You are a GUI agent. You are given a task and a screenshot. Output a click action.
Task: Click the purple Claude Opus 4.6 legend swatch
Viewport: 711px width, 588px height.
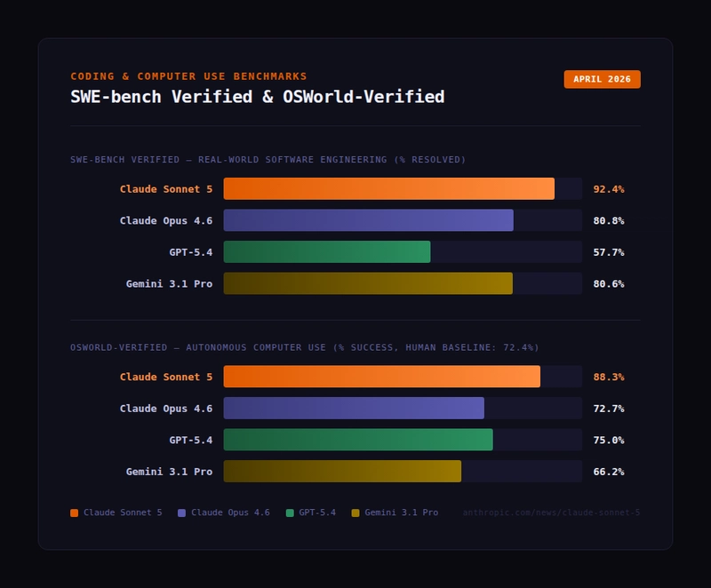pos(182,513)
